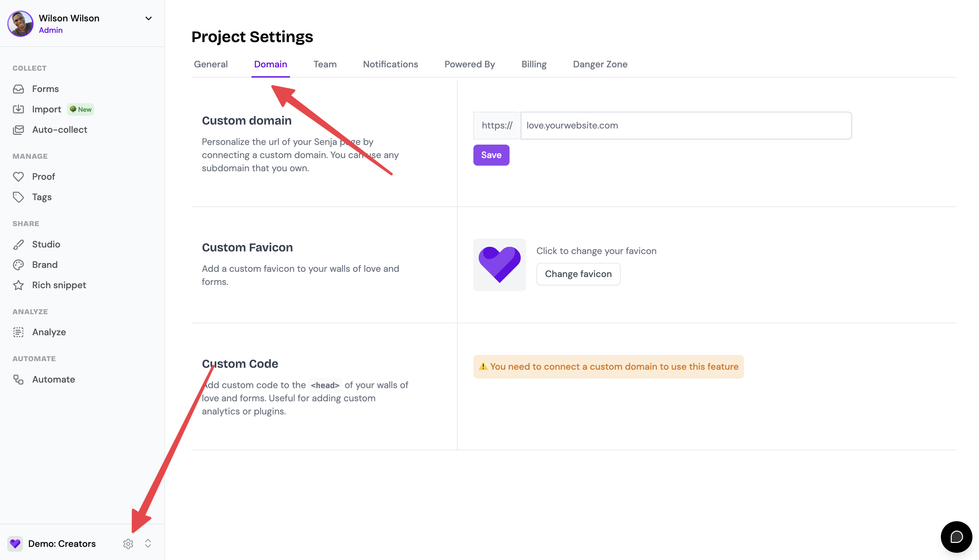Open Proof via the heart icon
979x560 pixels.
18,176
